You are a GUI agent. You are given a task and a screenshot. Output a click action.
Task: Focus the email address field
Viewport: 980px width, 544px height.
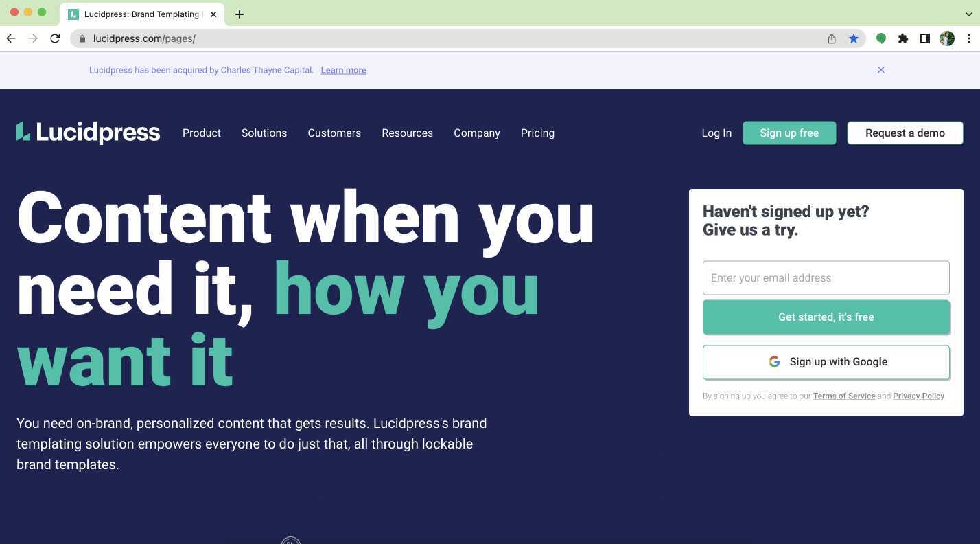click(826, 277)
